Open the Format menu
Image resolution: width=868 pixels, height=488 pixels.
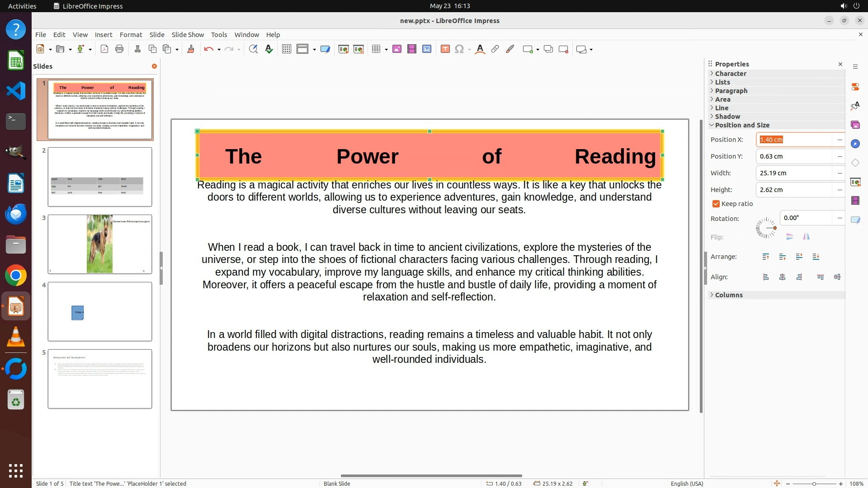click(131, 34)
